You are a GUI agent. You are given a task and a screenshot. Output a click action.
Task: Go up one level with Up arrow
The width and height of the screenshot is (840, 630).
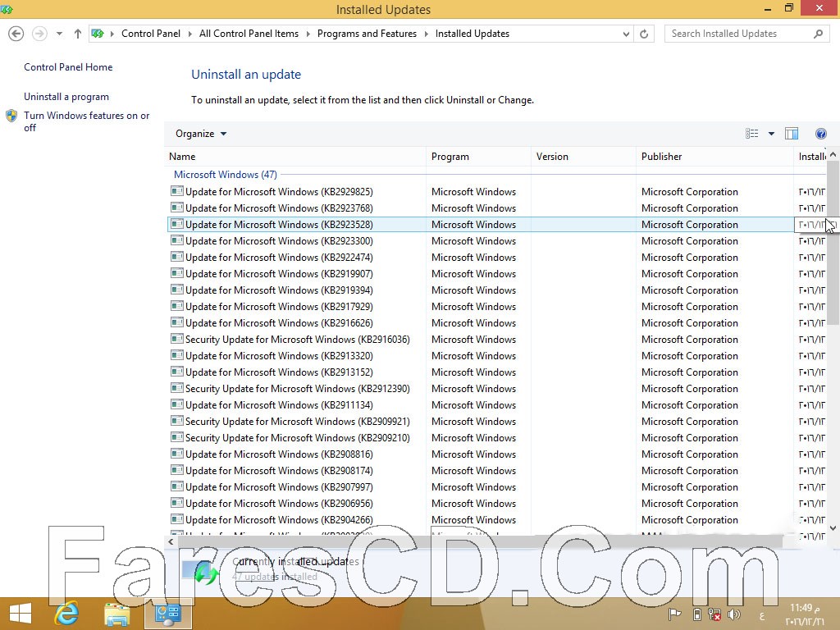pyautogui.click(x=78, y=34)
